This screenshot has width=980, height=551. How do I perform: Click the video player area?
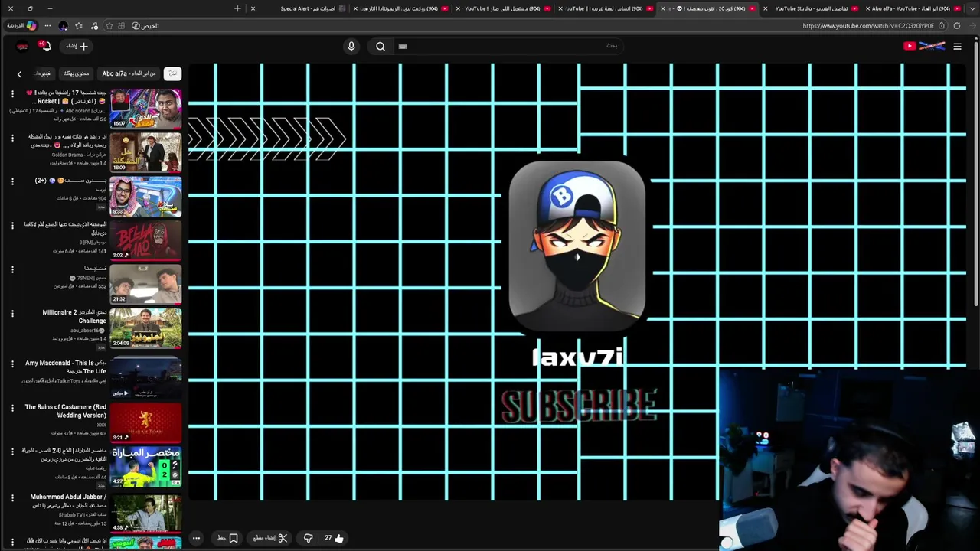577,283
